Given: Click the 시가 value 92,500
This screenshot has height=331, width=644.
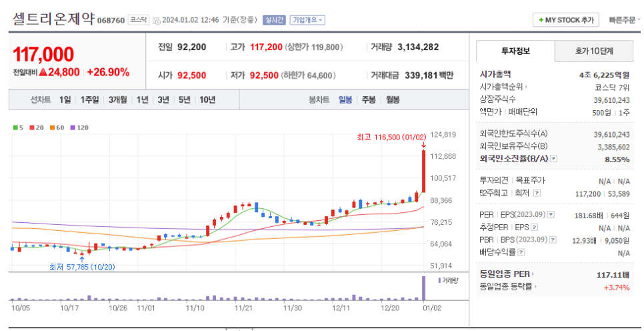Looking at the screenshot, I should click(x=192, y=75).
